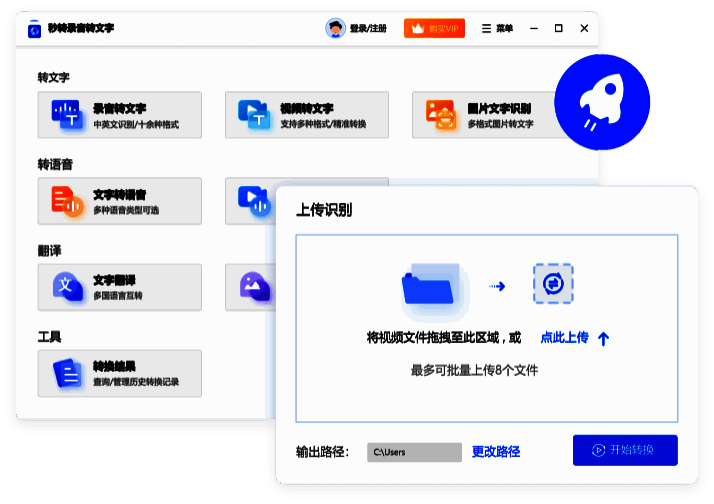The image size is (714, 504).
Task: Click the 图片文字识别 scan icon
Action: click(x=441, y=115)
